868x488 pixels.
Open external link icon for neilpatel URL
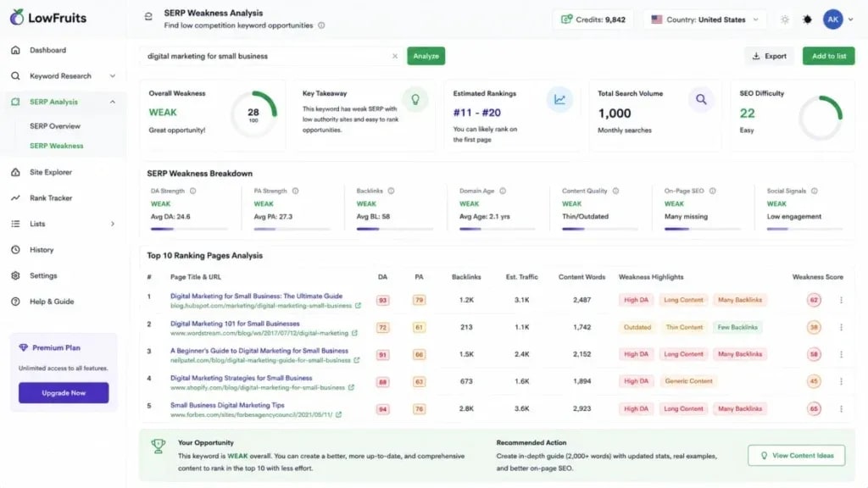click(x=357, y=360)
